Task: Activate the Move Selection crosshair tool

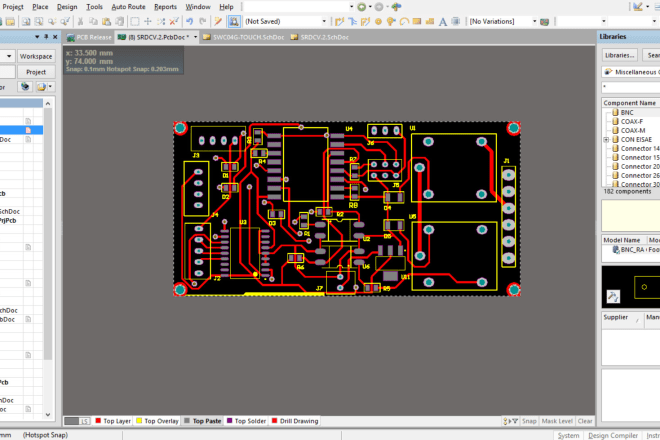Action: click(x=148, y=21)
